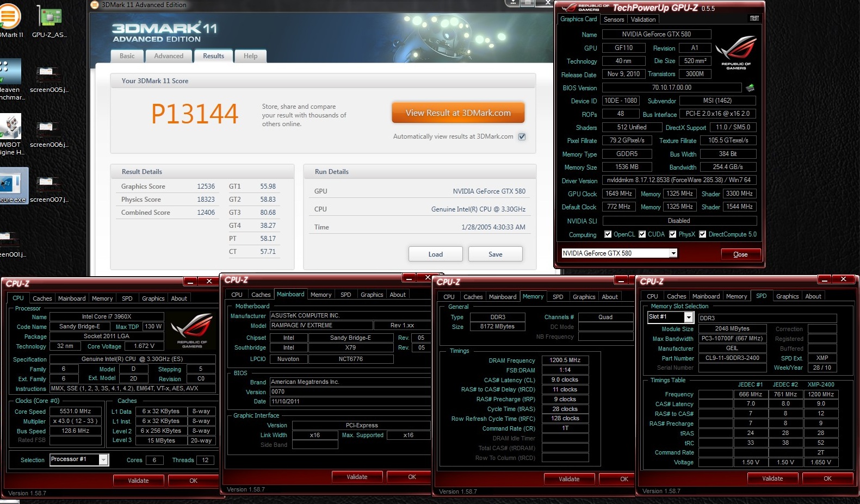Toggle the OpenCL checkbox in GPU-Z
The height and width of the screenshot is (504, 860).
pos(608,234)
